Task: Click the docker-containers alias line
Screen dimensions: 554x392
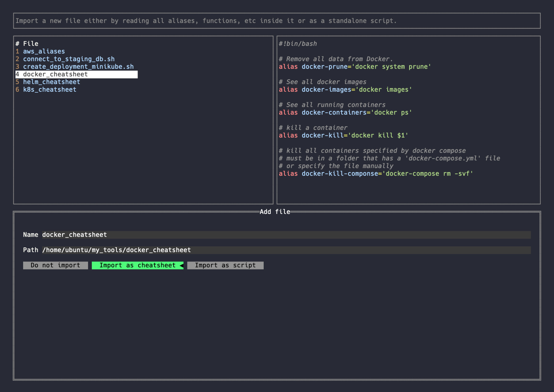Action: click(345, 113)
